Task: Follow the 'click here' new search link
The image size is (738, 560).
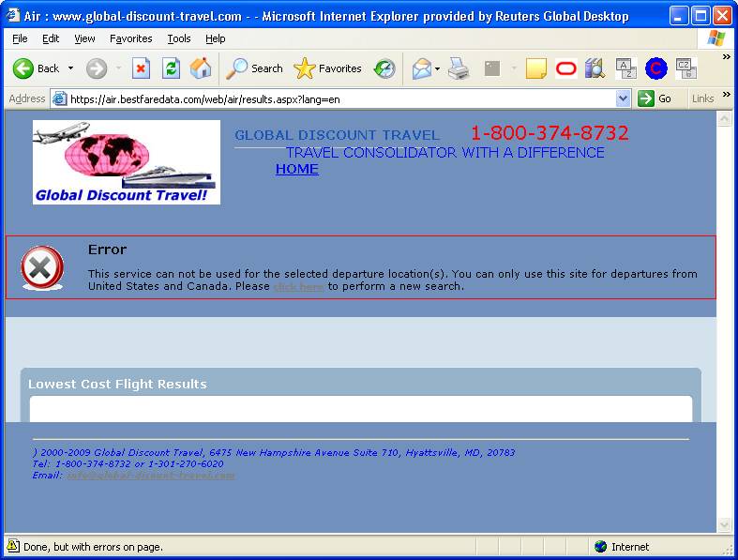Action: pos(298,286)
